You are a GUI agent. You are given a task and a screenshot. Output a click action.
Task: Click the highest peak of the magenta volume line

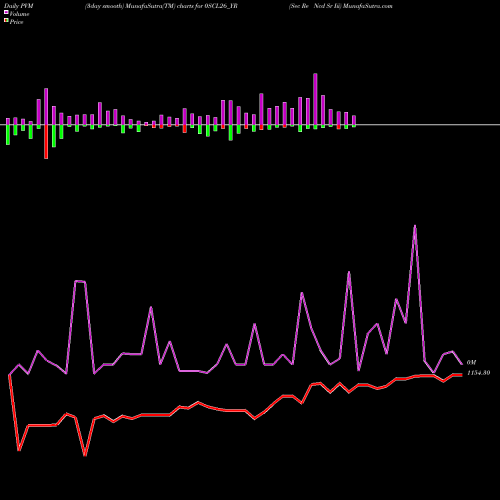[415, 227]
